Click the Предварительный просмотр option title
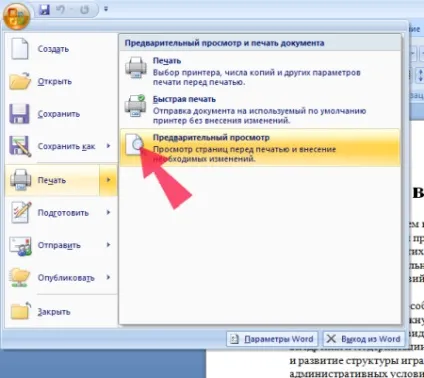Viewport: 424px width, 378px height. click(x=211, y=137)
